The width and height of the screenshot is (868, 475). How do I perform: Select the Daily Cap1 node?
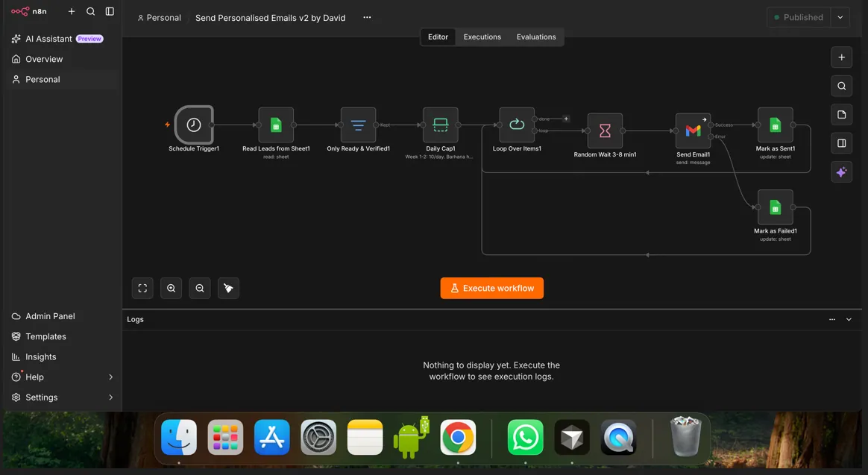click(441, 125)
